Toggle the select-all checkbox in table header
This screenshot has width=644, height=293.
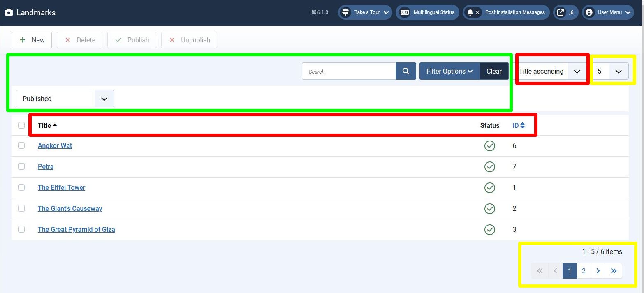click(x=21, y=125)
